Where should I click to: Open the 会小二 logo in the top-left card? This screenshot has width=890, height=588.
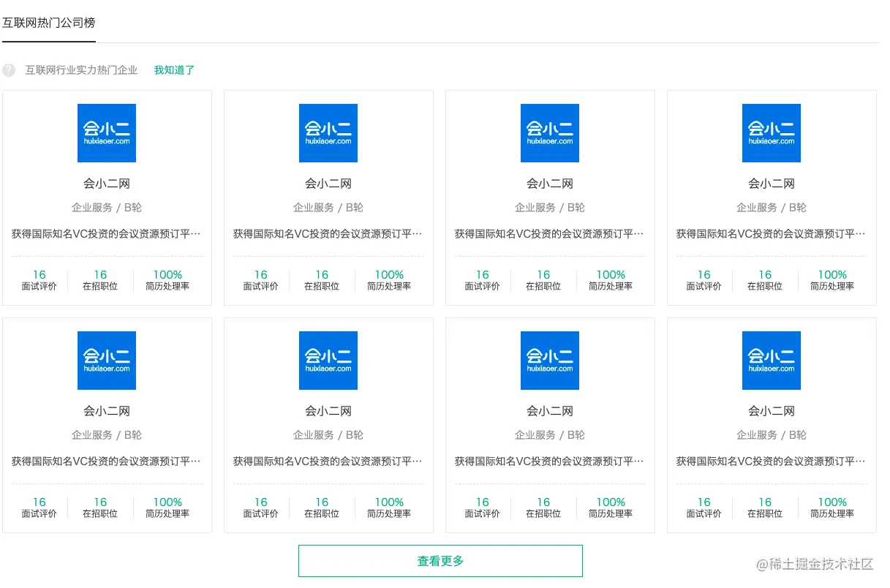[107, 133]
